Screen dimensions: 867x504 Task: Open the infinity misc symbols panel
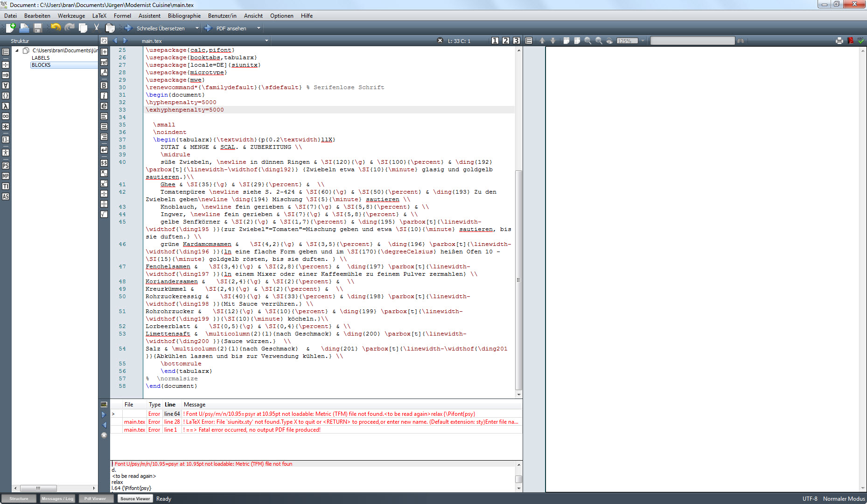coord(6,116)
